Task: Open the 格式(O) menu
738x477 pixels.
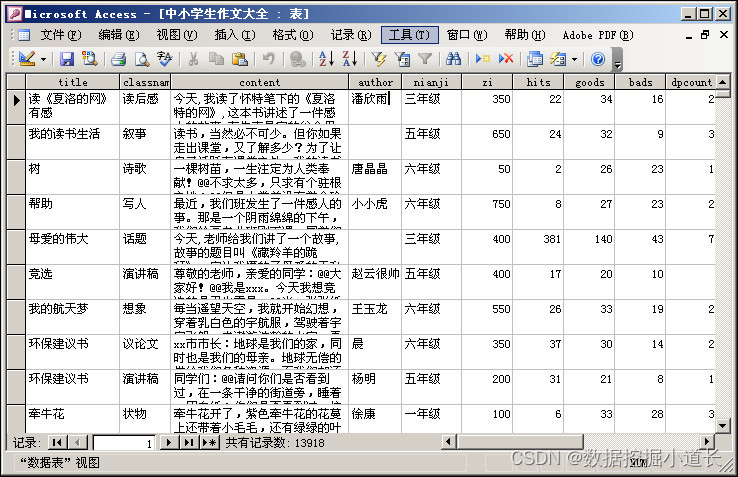Action: pyautogui.click(x=292, y=35)
